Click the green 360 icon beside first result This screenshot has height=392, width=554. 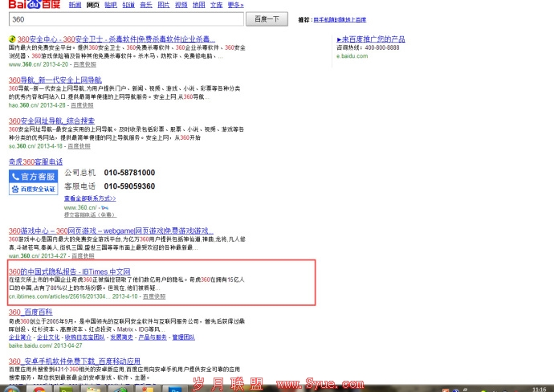tap(12, 39)
